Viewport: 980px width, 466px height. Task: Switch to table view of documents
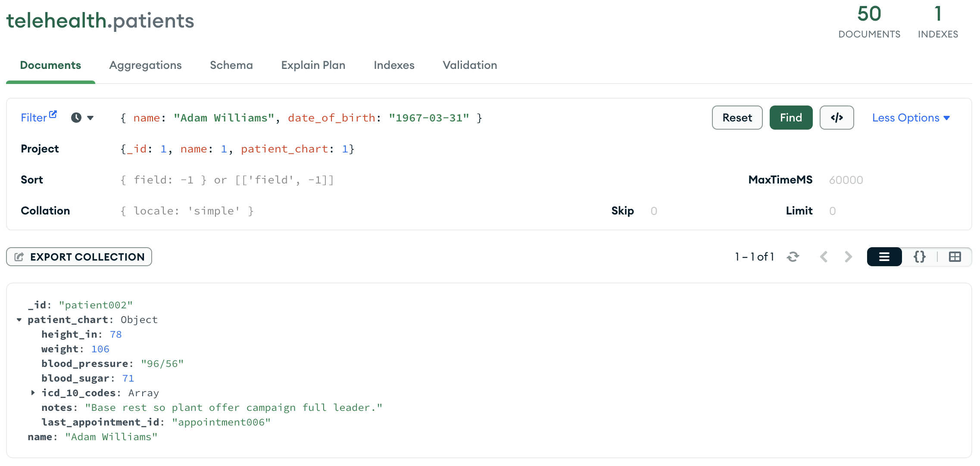pyautogui.click(x=955, y=257)
